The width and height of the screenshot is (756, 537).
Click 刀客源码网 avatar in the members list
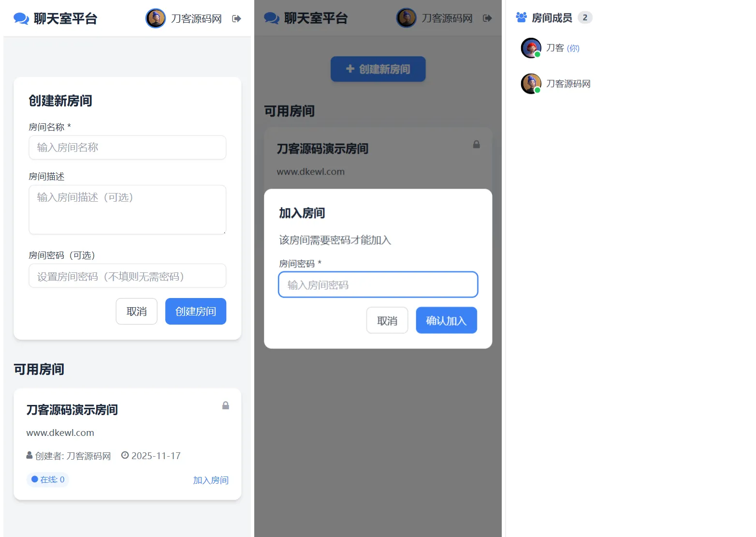(531, 84)
